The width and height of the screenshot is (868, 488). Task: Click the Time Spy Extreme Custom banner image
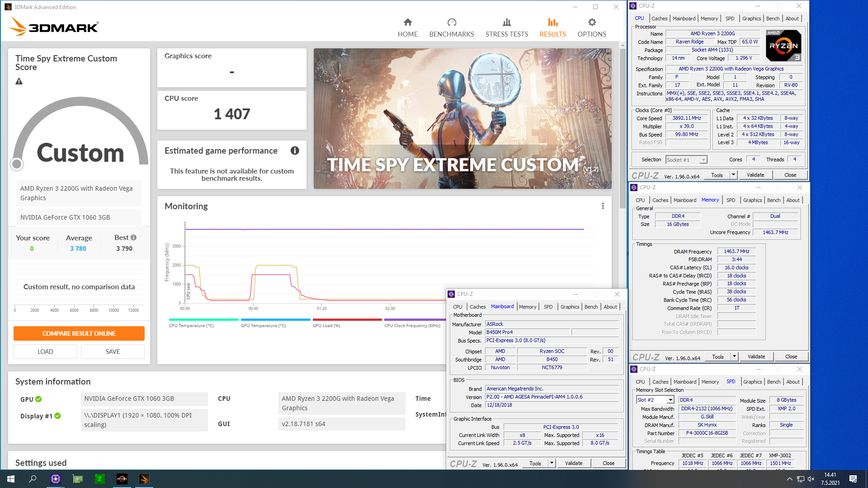click(462, 118)
